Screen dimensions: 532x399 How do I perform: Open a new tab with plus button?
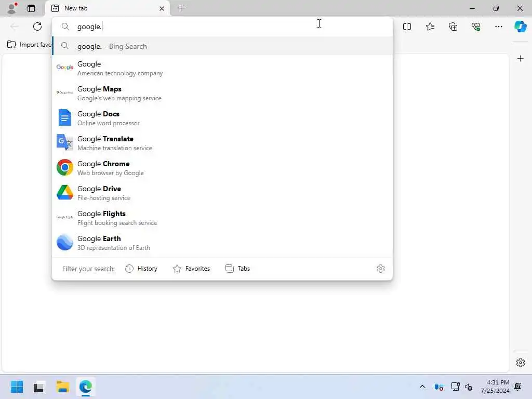click(181, 8)
